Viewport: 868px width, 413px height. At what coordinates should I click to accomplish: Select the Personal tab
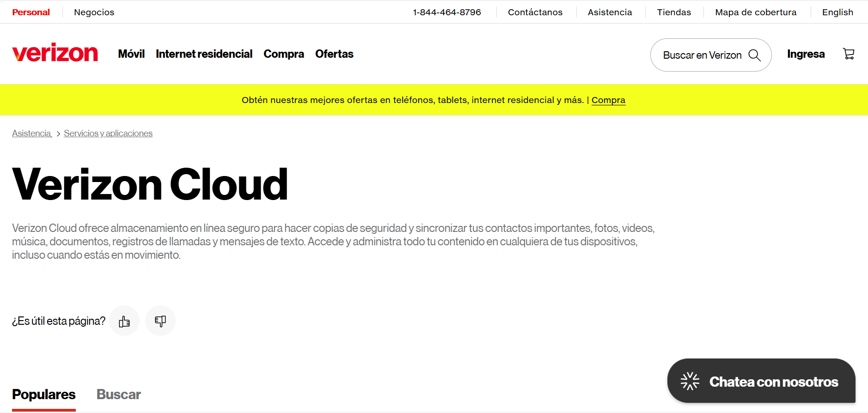point(31,12)
